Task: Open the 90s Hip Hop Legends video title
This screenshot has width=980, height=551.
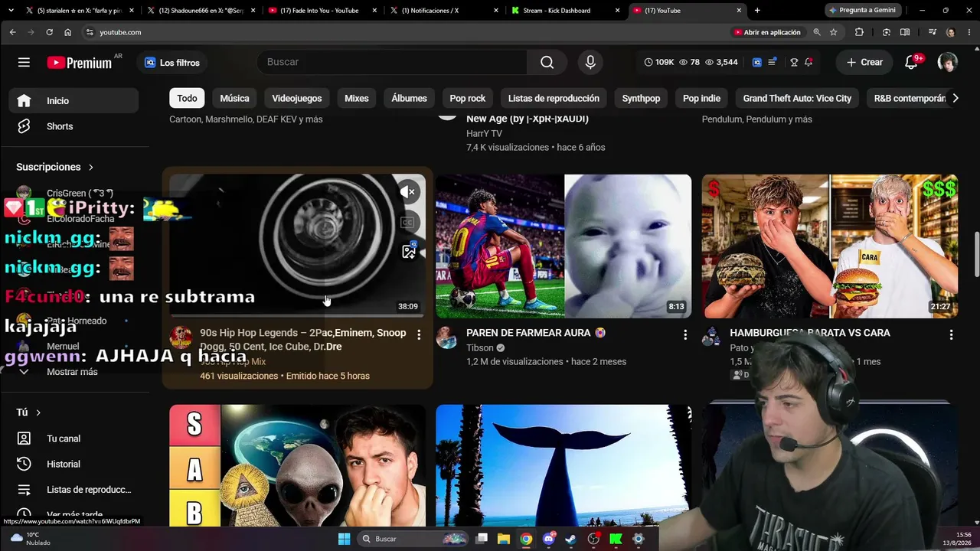Action: pyautogui.click(x=303, y=340)
